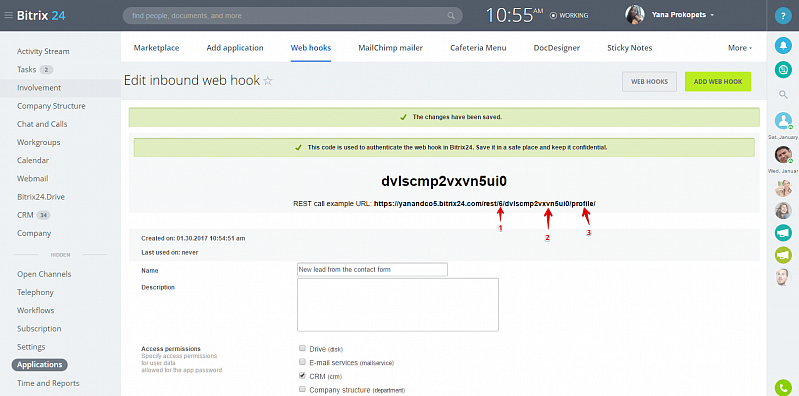Open Applications in left menu
Image resolution: width=799 pixels, height=396 pixels.
point(39,365)
